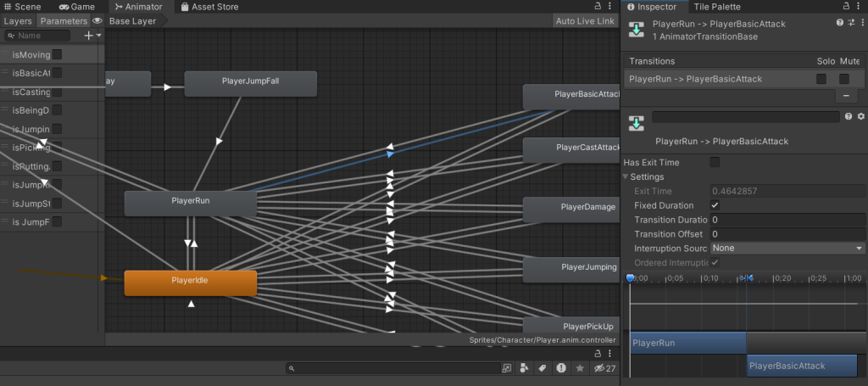Click the lock icon in Inspector tab bar
Screen dimensions: 868x386
pyautogui.click(x=848, y=7)
